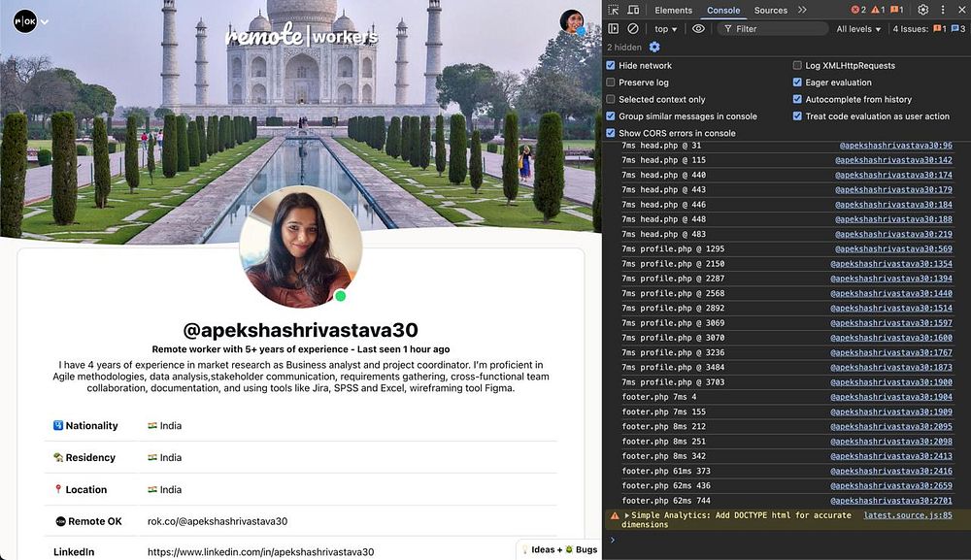Open the top JavaScript context dropdown
The height and width of the screenshot is (560, 971).
(x=665, y=29)
